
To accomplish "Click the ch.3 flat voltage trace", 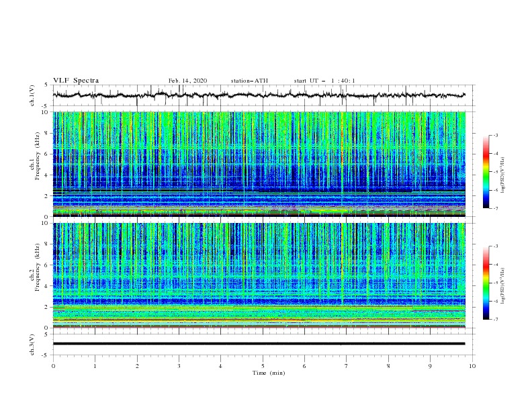I will point(259,344).
